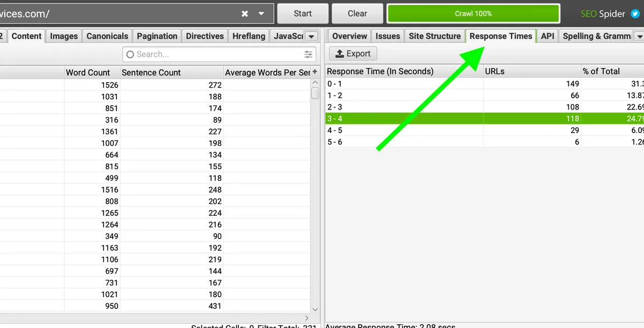Screen dimensions: 644x328
Task: Open the URL history dropdown arrow
Action: coord(261,13)
